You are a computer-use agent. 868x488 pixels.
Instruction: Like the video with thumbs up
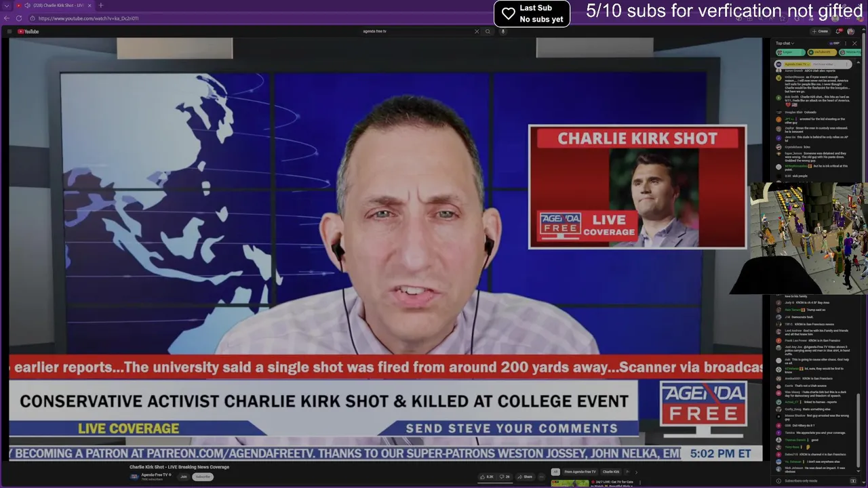click(x=486, y=477)
